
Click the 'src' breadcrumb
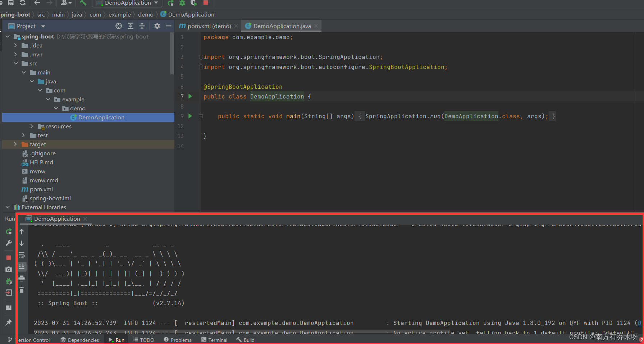41,14
